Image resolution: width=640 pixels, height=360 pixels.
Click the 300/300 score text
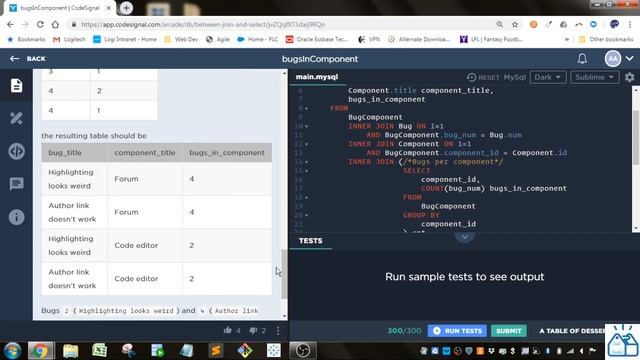(x=404, y=331)
